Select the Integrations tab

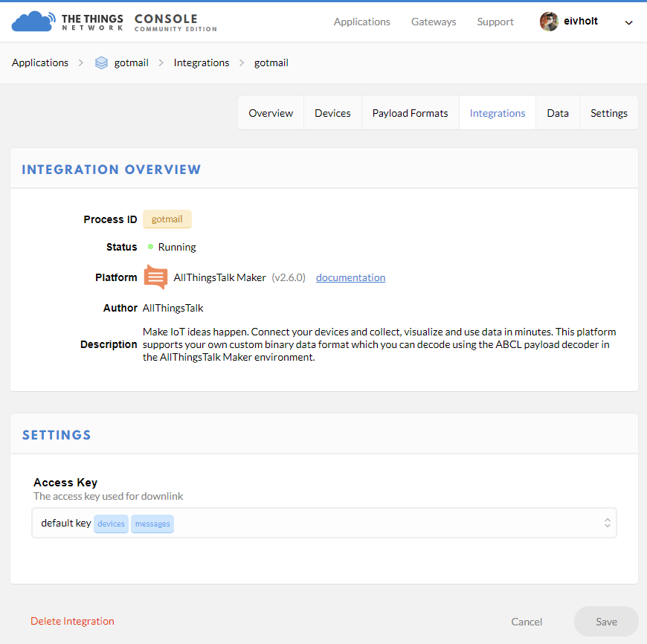[498, 113]
